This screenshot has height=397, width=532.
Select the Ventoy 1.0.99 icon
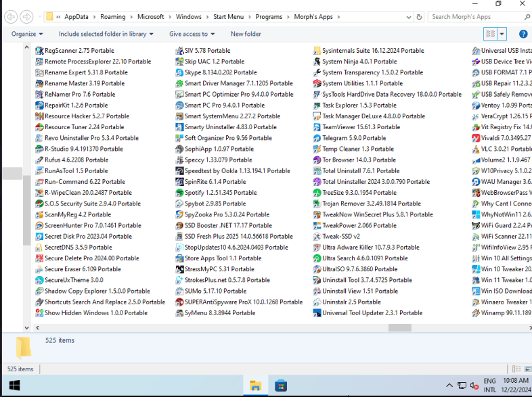[x=476, y=106]
